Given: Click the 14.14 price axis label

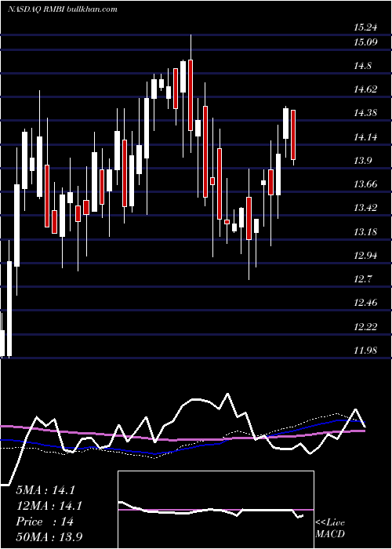Looking at the screenshot, I should 365,137.
